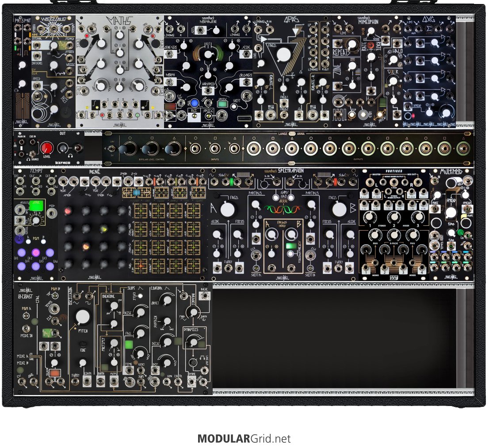The width and height of the screenshot is (489, 448).
Task: Click the X-CLK jack on René
Action: [x=64, y=181]
